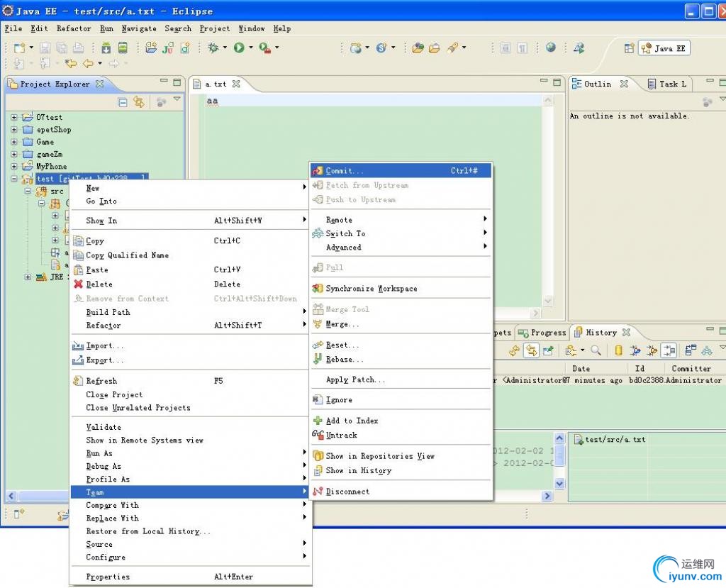
Task: Close the Outline view tab
Action: pyautogui.click(x=624, y=84)
